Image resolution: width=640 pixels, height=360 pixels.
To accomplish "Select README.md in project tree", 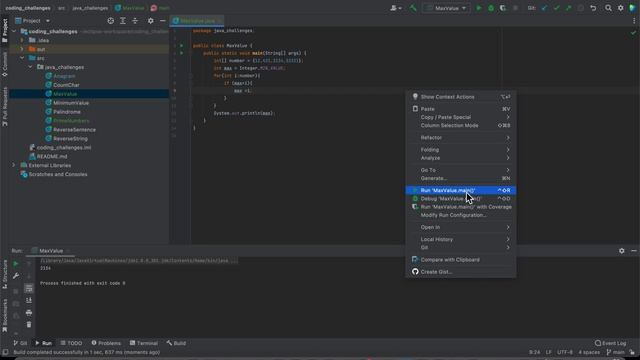I will pos(52,156).
